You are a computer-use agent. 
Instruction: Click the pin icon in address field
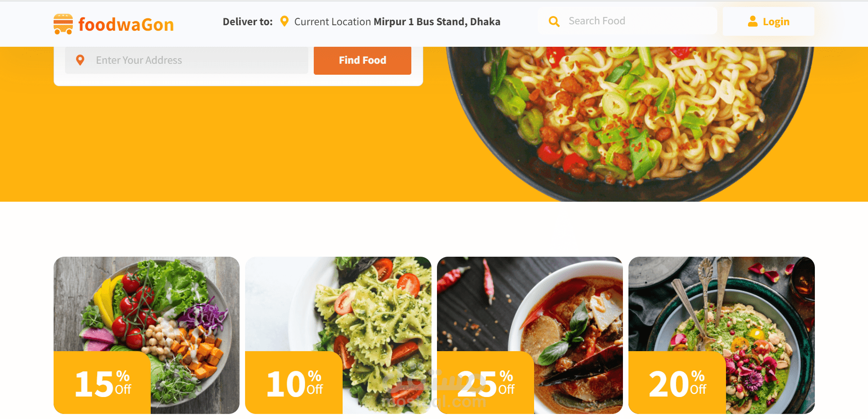click(80, 60)
